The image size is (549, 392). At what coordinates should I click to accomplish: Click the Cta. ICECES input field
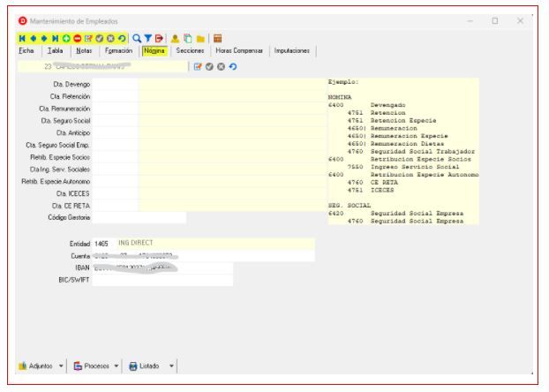click(116, 193)
